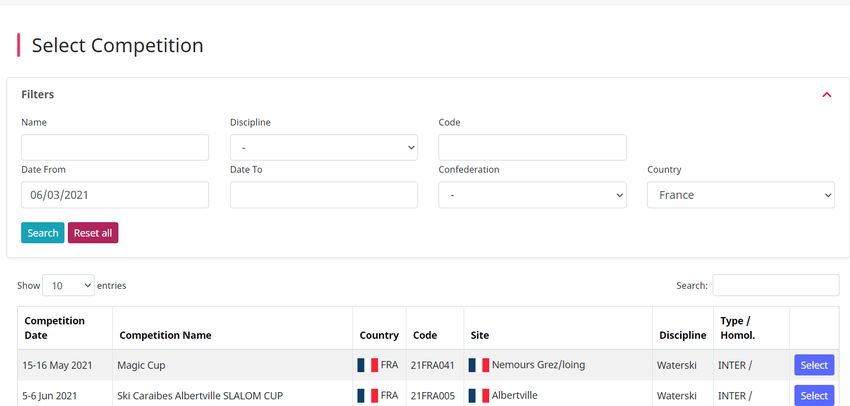Click the Date From field
This screenshot has height=406, width=850.
(x=115, y=195)
